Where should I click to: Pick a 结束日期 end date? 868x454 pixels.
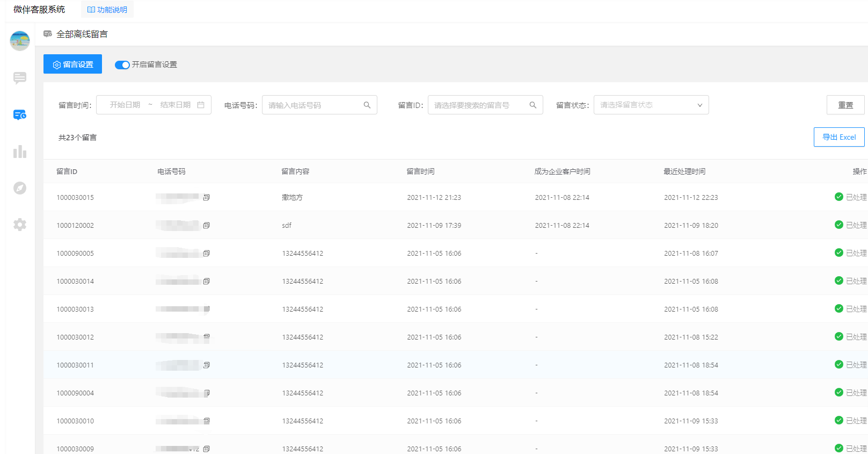click(176, 105)
